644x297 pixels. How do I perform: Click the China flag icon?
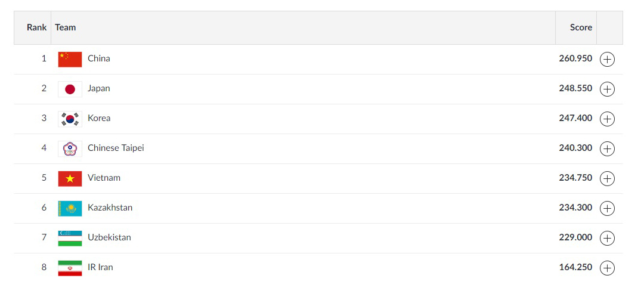coord(70,59)
